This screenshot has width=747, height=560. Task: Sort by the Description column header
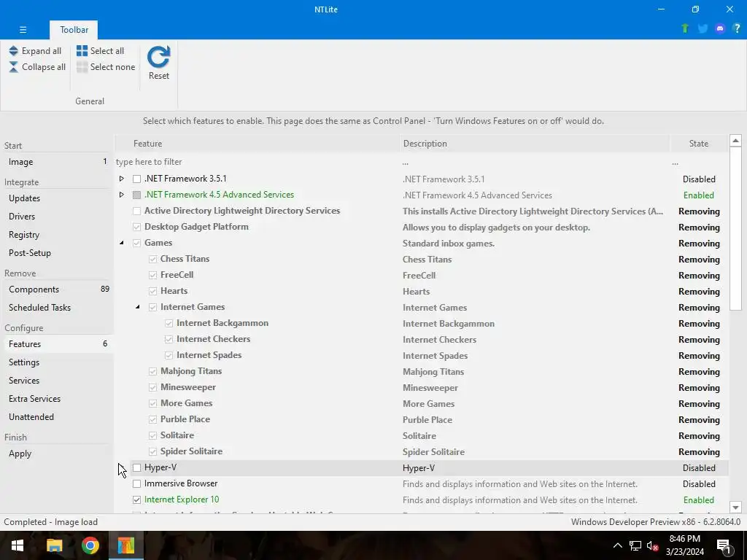[535, 144]
